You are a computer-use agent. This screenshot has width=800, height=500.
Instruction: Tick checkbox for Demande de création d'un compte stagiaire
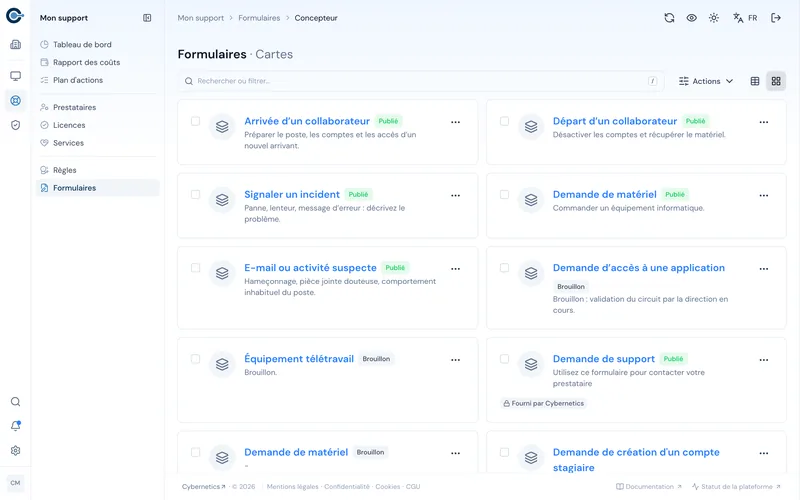504,452
